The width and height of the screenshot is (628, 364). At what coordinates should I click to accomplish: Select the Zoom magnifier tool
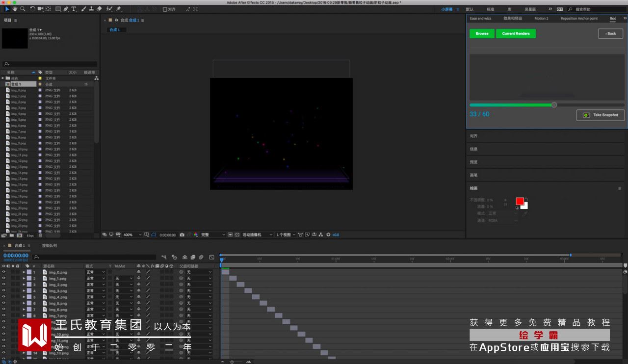click(x=23, y=9)
